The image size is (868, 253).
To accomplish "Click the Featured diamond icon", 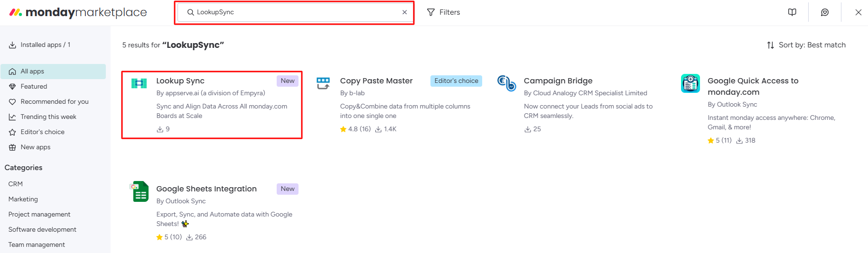I will [x=12, y=87].
